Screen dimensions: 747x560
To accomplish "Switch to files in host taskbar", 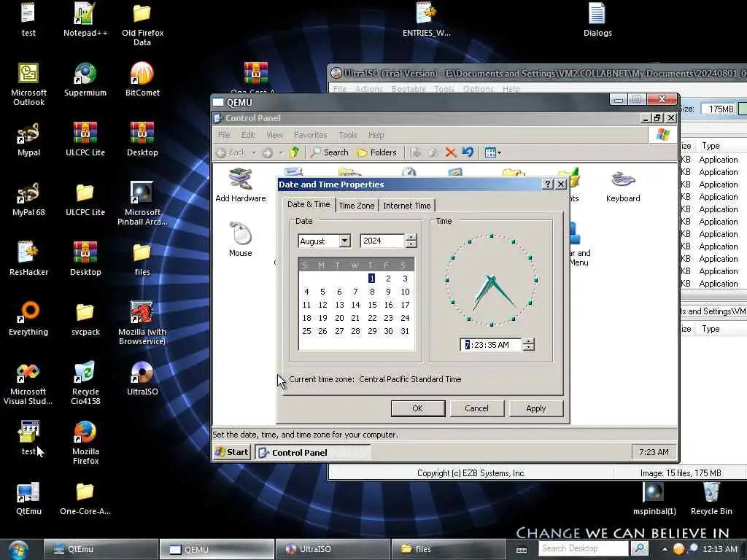I will [448, 549].
